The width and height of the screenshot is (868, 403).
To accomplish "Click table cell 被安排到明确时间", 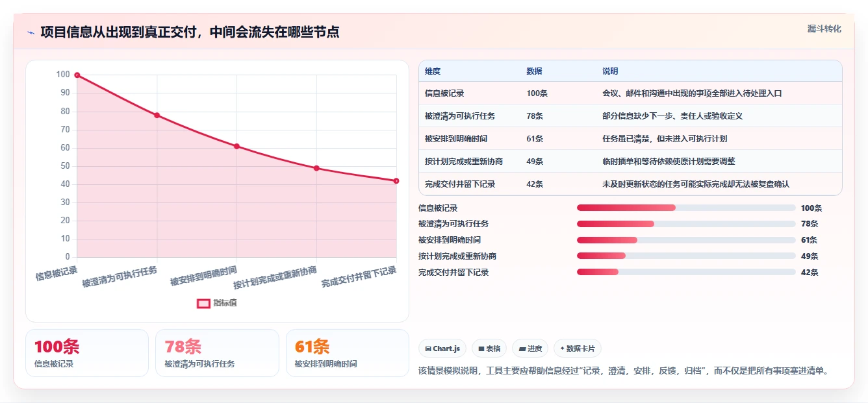I will pyautogui.click(x=456, y=139).
